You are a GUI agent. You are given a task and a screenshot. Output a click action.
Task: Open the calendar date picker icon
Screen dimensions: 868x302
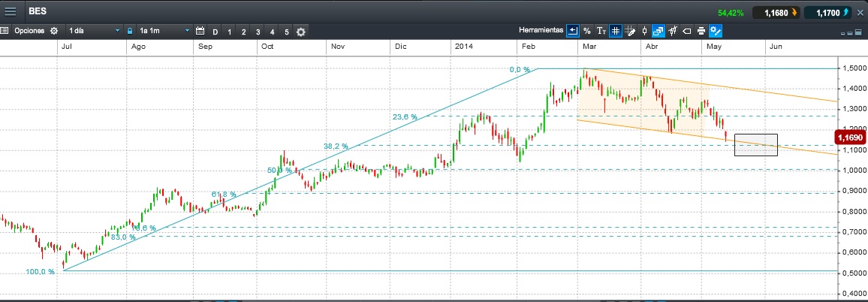click(x=200, y=32)
